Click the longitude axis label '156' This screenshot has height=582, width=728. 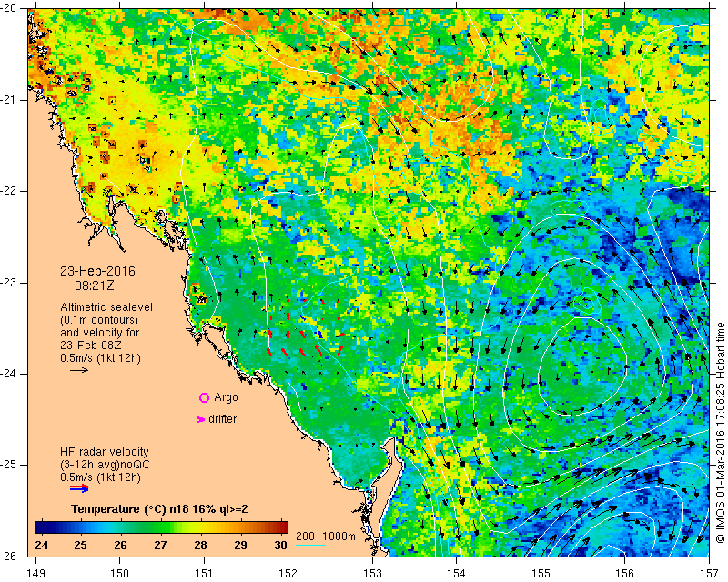click(x=625, y=574)
